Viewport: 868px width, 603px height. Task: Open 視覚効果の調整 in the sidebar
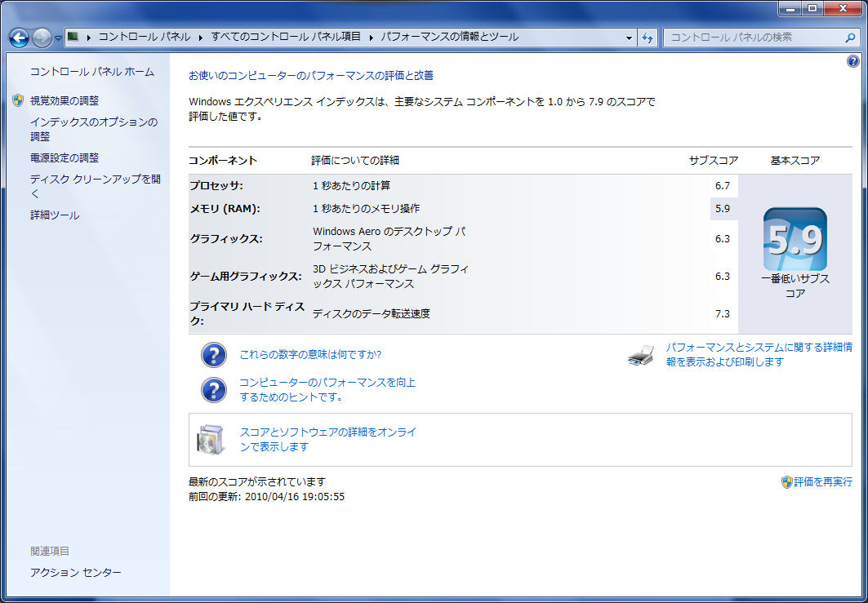pyautogui.click(x=65, y=100)
